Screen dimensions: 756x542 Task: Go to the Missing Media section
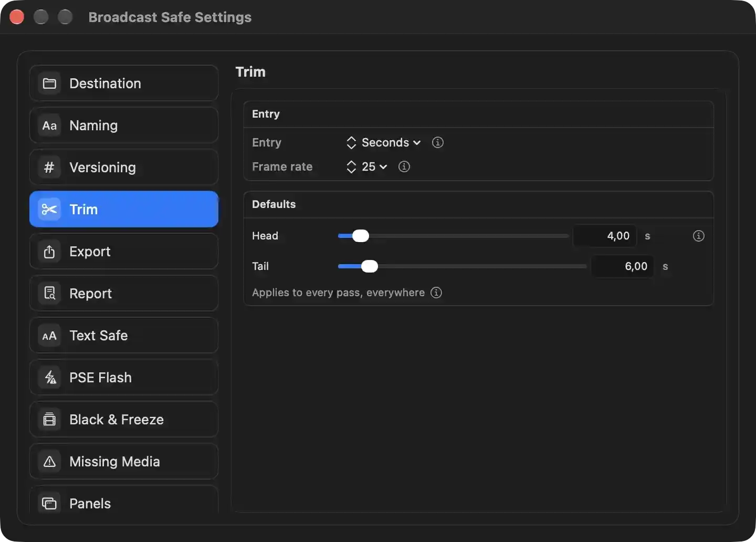[124, 462]
